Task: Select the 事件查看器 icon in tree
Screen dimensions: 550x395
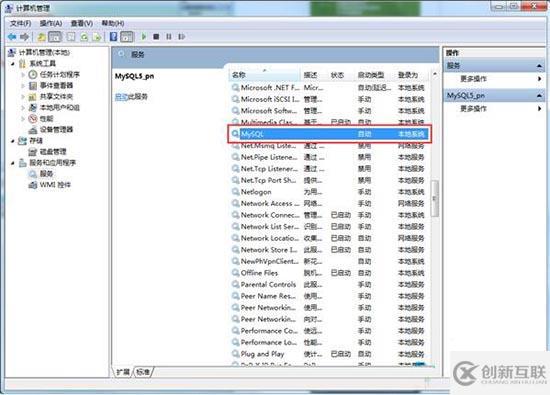Action: tap(33, 86)
